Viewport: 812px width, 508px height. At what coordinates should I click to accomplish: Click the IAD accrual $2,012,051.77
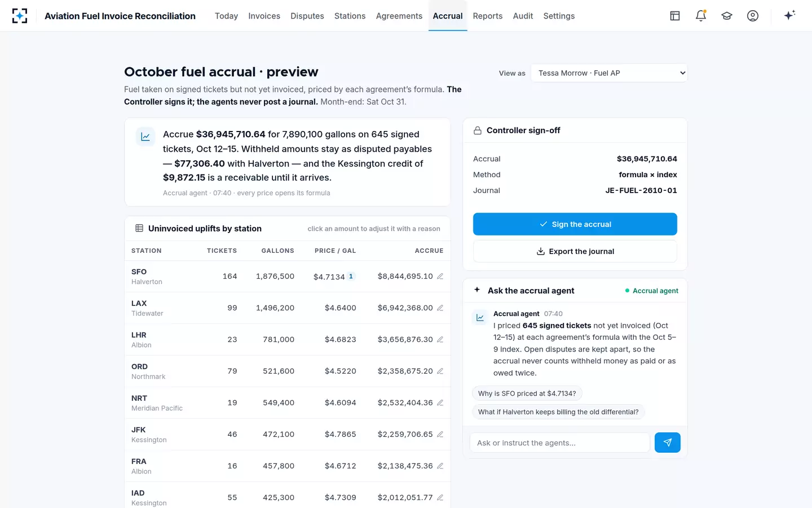405,498
